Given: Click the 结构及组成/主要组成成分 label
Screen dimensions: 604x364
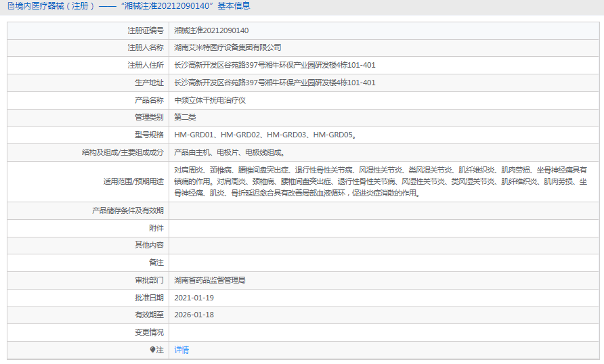Looking at the screenshot, I should (x=123, y=152).
